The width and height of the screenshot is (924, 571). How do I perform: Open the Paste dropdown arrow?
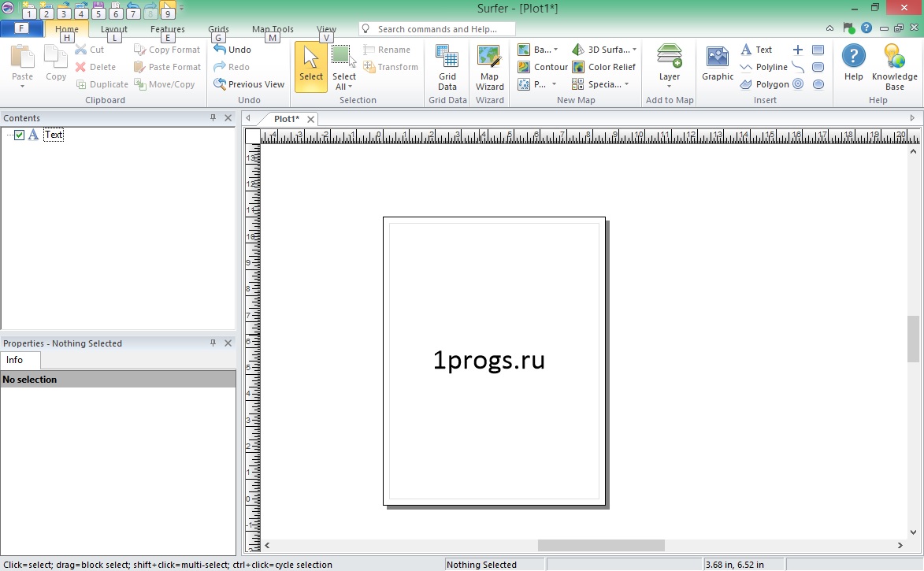(22, 87)
